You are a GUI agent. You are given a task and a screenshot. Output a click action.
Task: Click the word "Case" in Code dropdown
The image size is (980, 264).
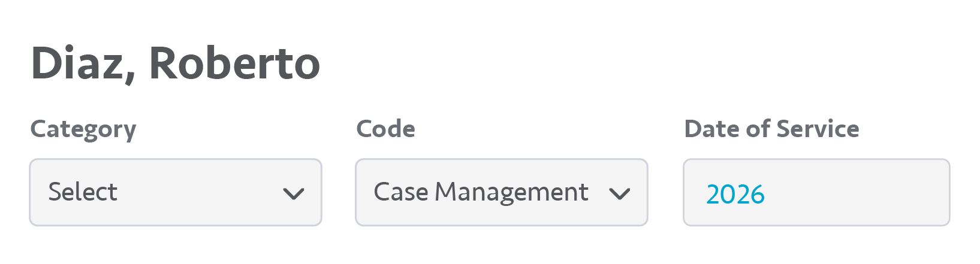[x=400, y=192]
